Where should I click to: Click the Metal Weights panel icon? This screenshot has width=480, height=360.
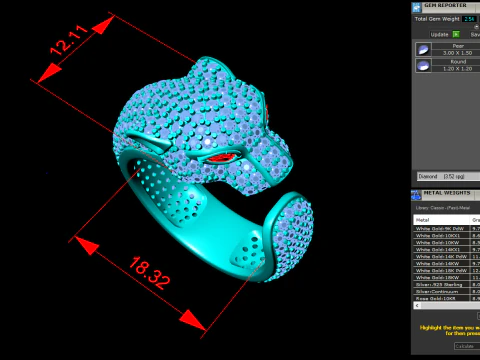(416, 195)
